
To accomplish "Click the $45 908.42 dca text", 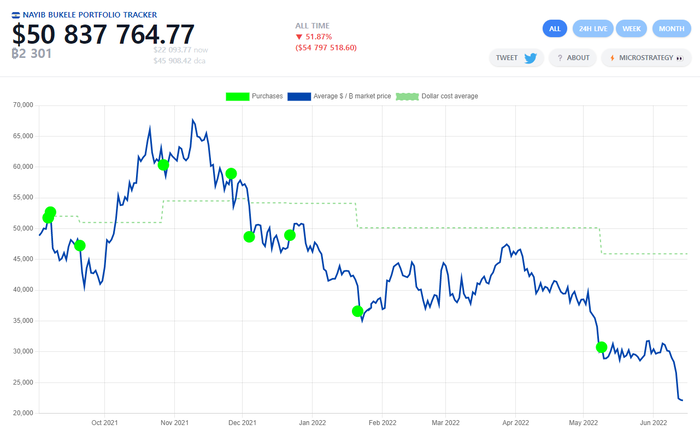I will point(179,61).
